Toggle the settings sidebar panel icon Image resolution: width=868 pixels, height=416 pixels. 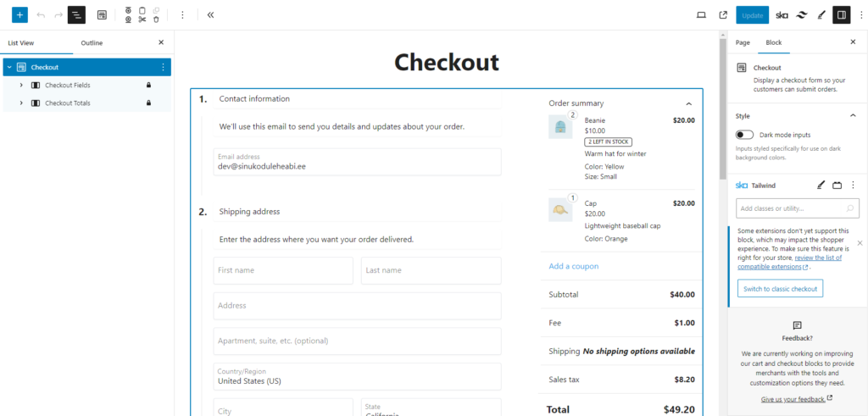click(x=841, y=15)
